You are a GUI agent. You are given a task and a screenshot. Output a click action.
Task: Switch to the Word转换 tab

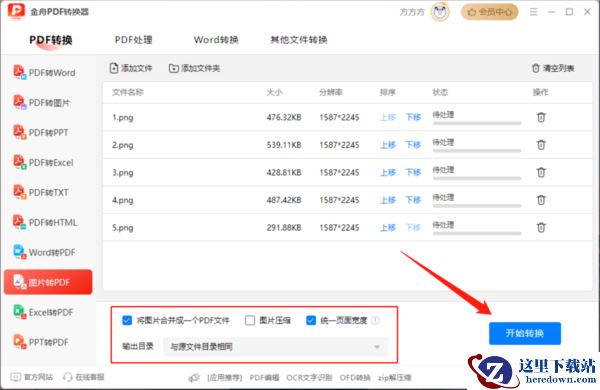click(x=216, y=40)
